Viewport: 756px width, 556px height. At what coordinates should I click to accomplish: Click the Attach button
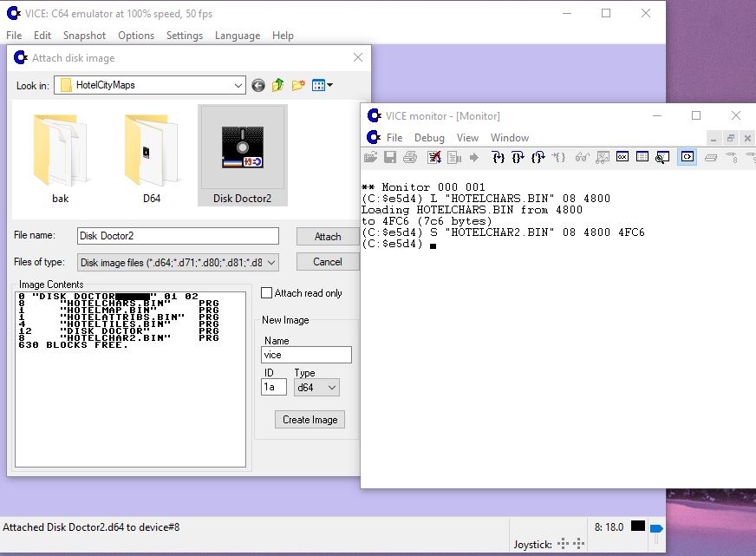point(328,236)
